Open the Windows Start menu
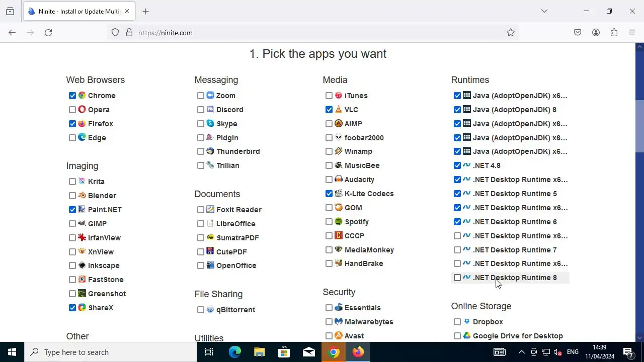644x362 pixels. 12,352
